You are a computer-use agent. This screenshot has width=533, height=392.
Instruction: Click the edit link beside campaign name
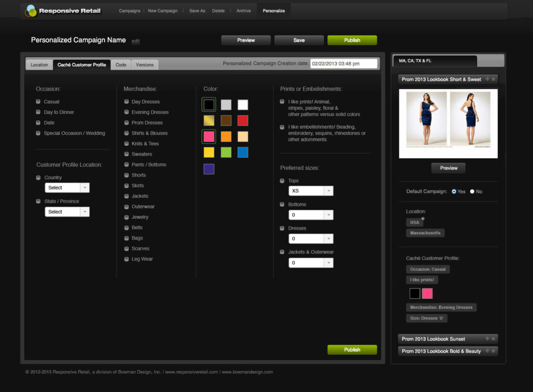tap(136, 41)
